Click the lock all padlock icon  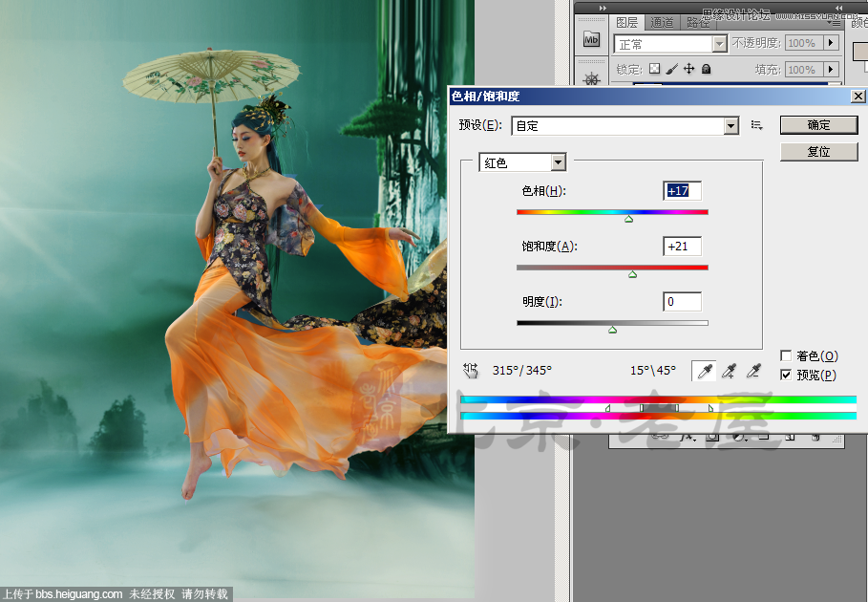coord(705,69)
